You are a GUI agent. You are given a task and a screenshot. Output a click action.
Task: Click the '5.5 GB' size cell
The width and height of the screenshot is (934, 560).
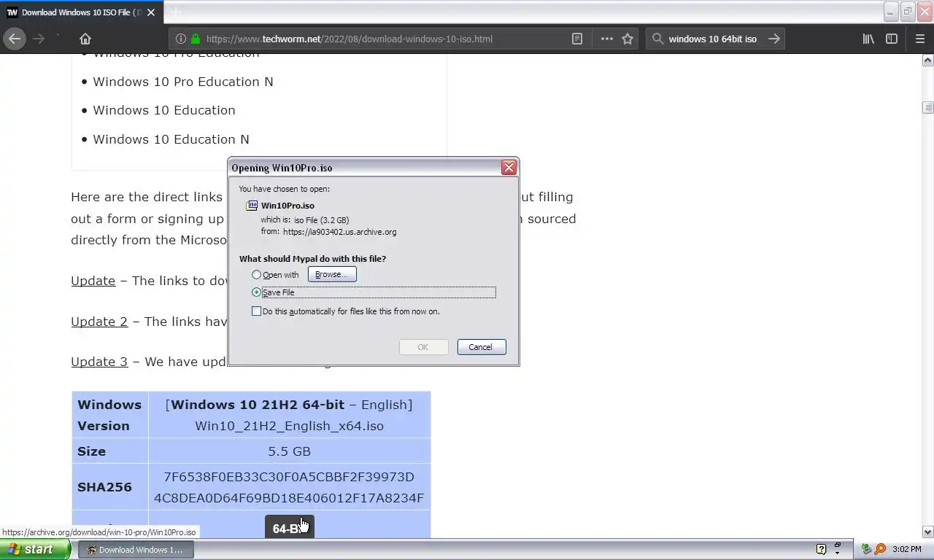(x=289, y=451)
